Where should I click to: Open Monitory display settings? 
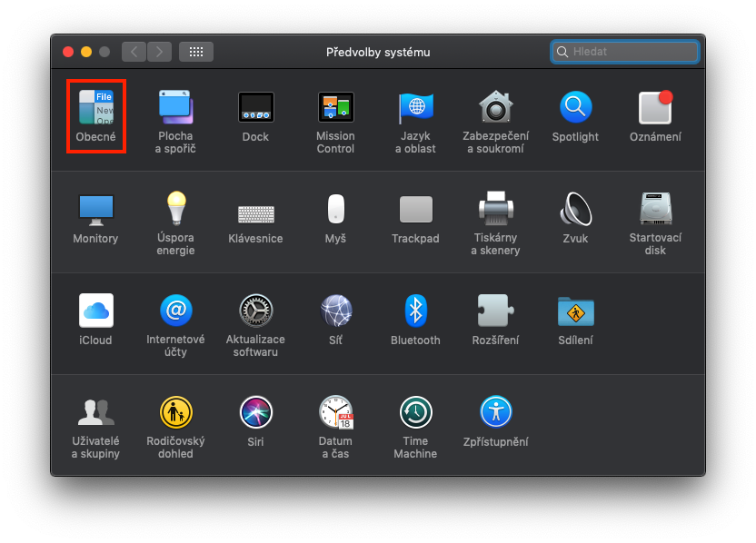(95, 210)
